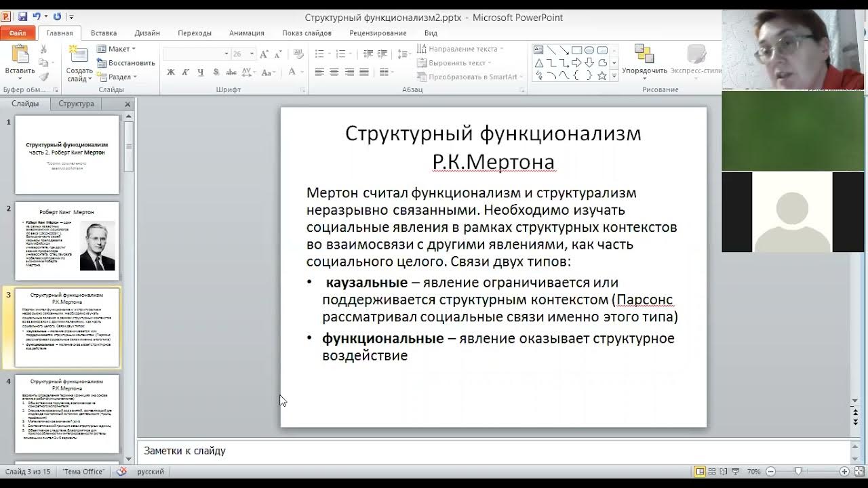
Task: Click zoom in plus button
Action: 844,471
